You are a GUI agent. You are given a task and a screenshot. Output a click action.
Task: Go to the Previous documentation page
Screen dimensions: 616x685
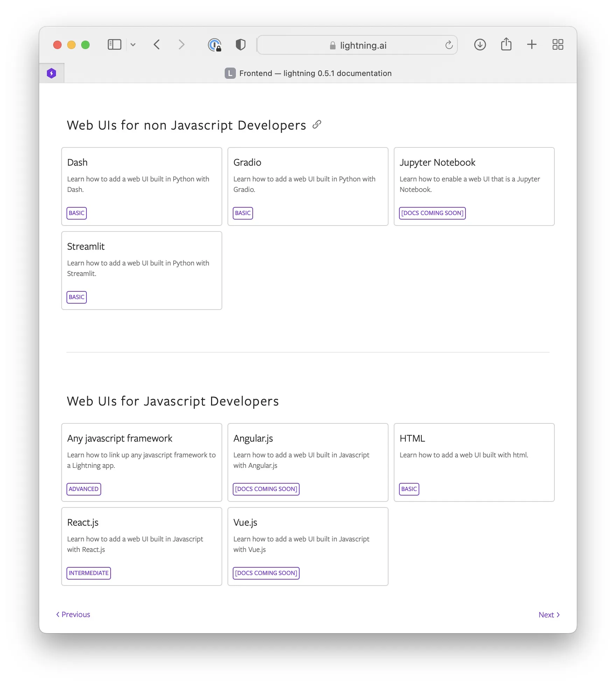(73, 615)
